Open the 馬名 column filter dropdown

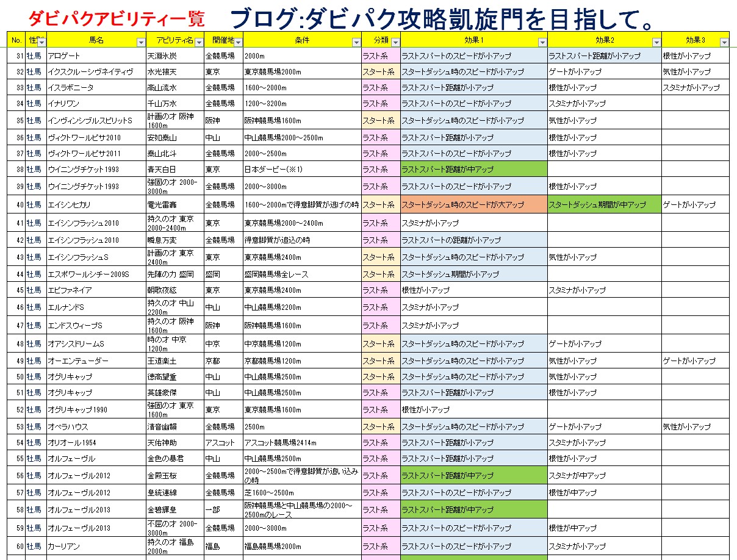[x=141, y=42]
